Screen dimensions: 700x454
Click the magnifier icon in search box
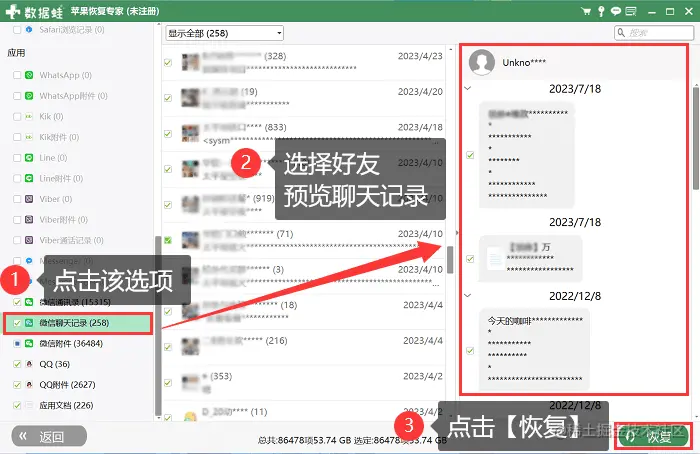[x=621, y=33]
